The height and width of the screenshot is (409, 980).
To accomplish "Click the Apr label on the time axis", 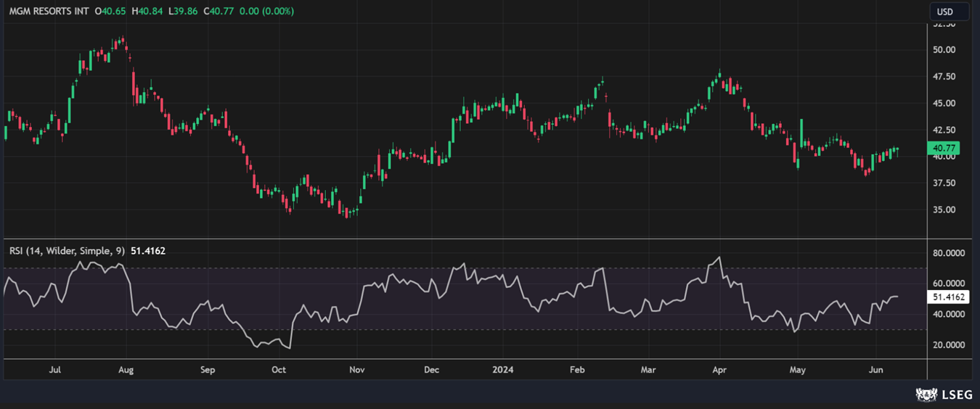I will [719, 370].
